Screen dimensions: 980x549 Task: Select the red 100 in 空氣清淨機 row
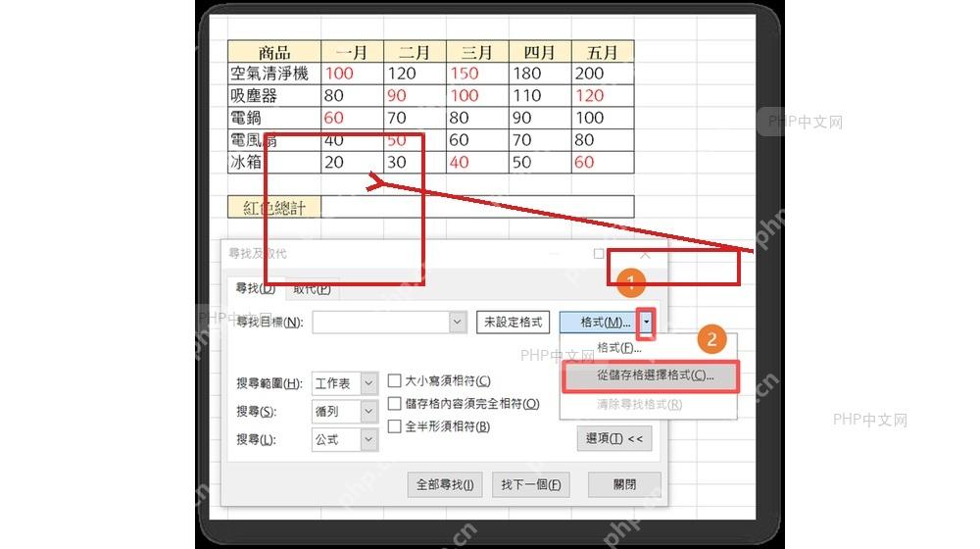[x=353, y=74]
